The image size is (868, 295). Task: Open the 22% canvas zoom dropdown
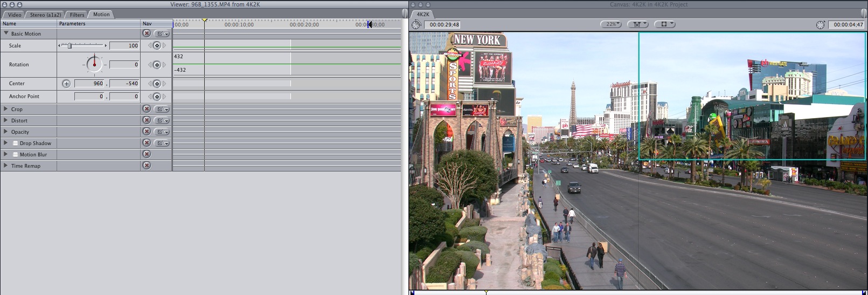[x=610, y=24]
